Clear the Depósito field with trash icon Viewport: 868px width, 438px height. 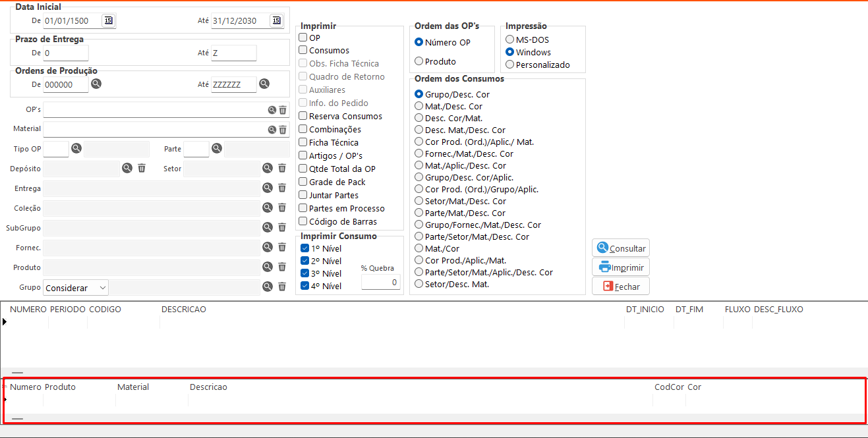[141, 168]
